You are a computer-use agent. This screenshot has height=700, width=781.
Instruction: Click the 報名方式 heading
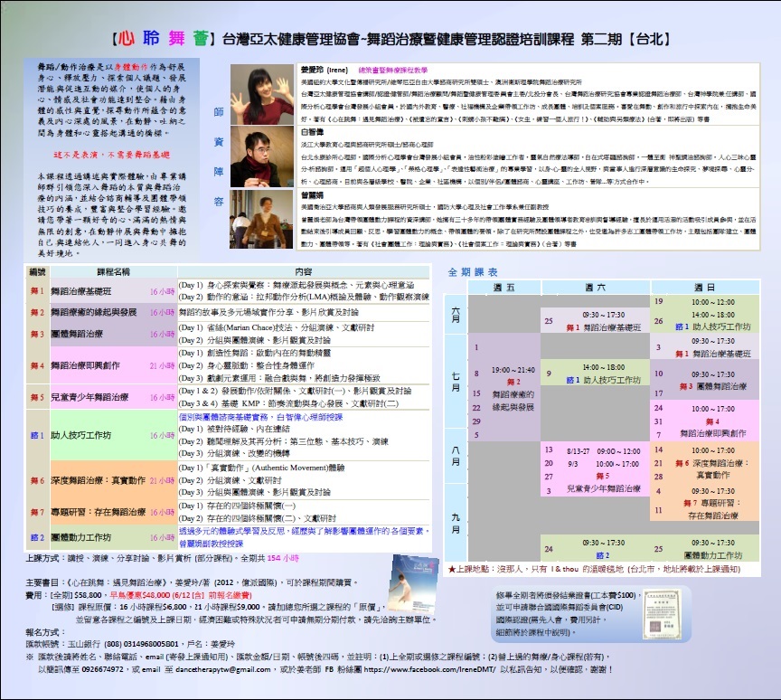[x=45, y=632]
